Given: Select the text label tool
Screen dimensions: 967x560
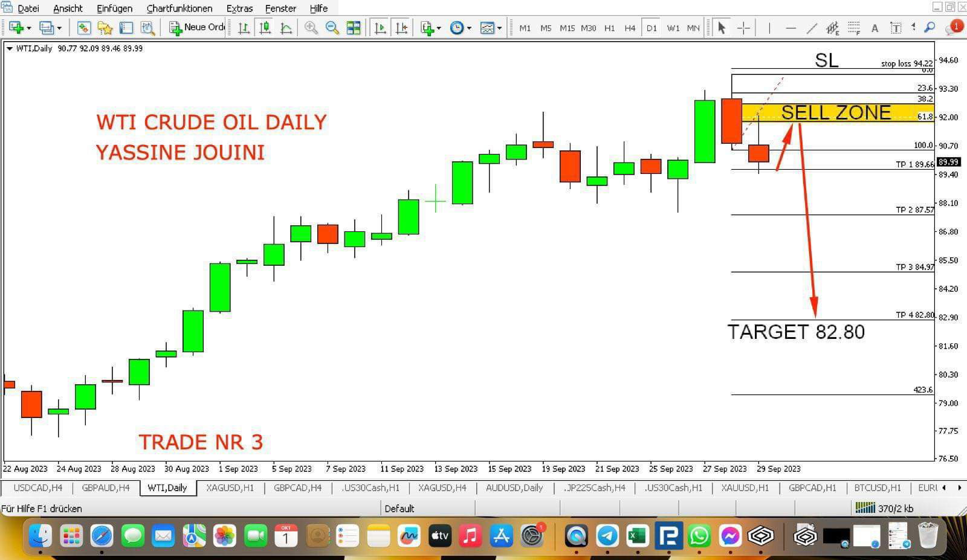Looking at the screenshot, I should coord(896,28).
